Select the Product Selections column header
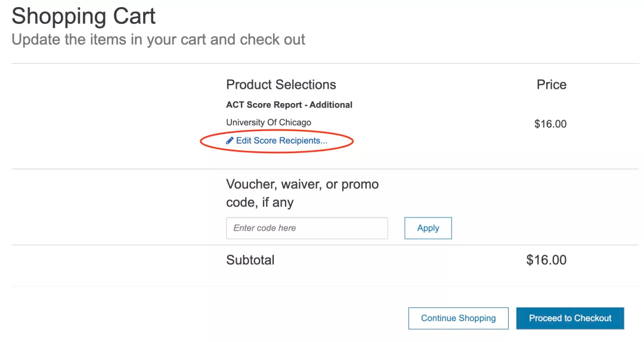 coord(281,85)
